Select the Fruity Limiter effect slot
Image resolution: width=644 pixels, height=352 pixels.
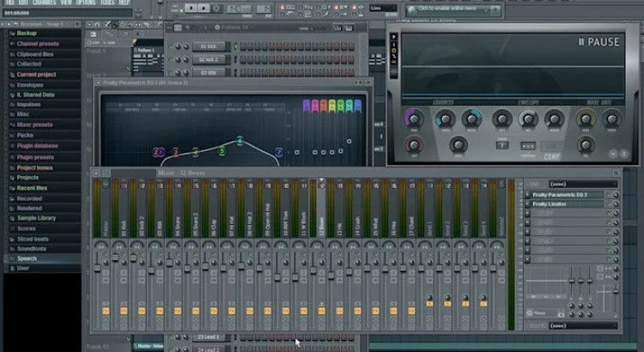pyautogui.click(x=550, y=204)
